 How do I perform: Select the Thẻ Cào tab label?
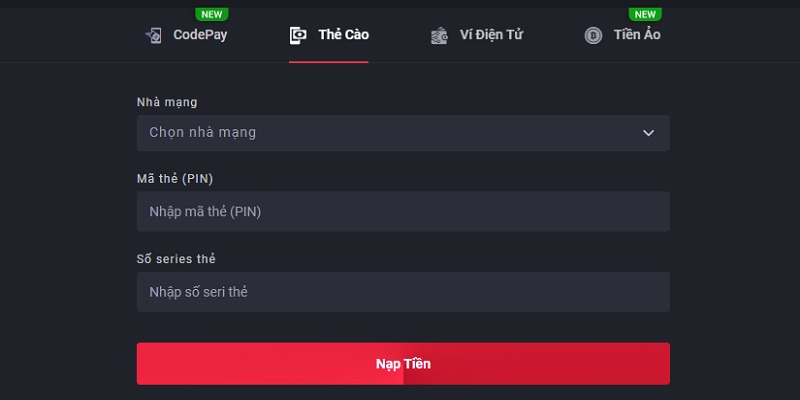coord(343,35)
